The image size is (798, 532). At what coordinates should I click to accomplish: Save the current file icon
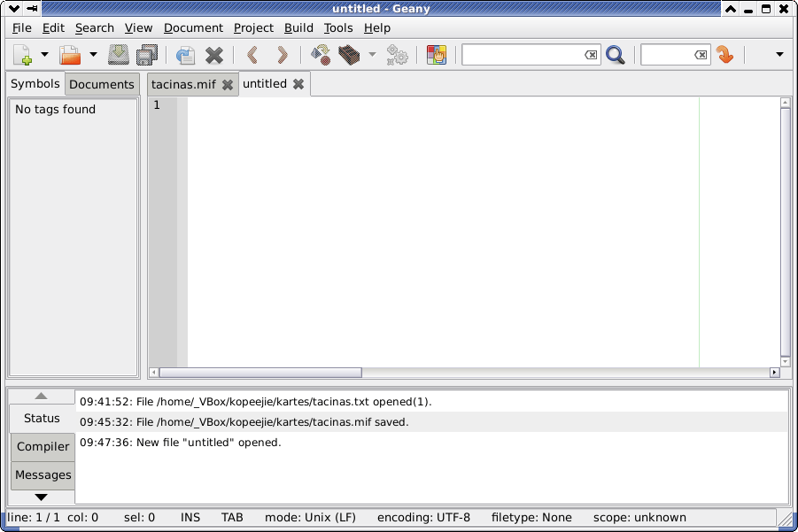[x=119, y=54]
